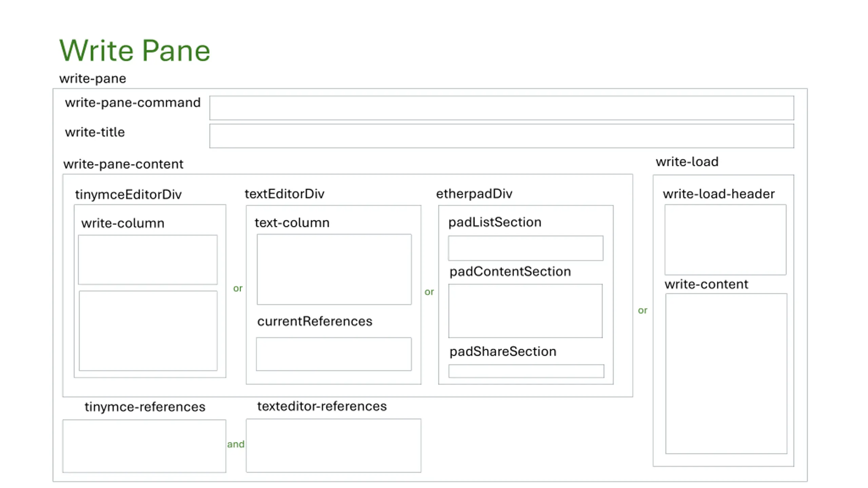Click the thin box under padShareSection
868x488 pixels.
(526, 371)
